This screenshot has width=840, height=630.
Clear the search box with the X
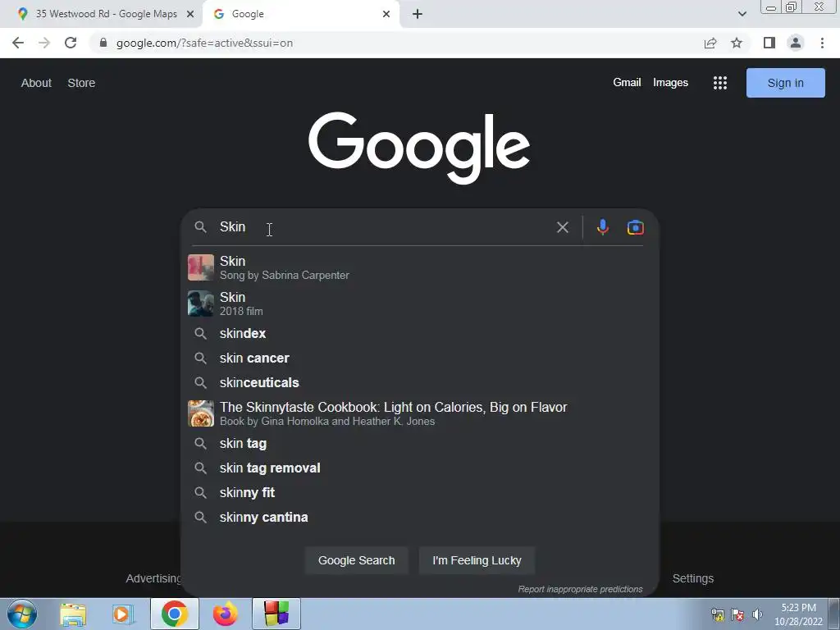[562, 227]
